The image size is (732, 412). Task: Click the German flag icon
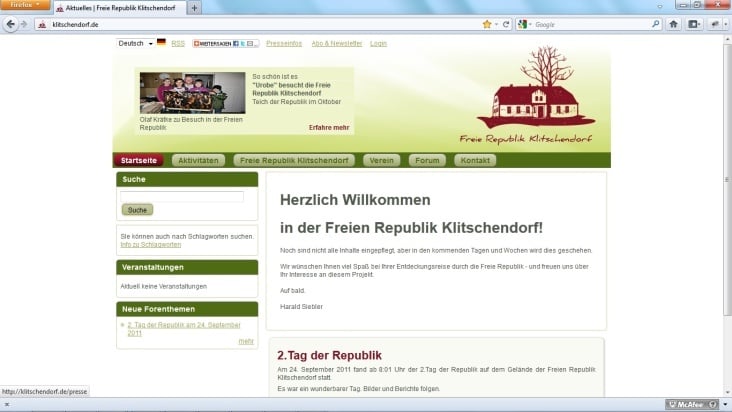(x=161, y=42)
